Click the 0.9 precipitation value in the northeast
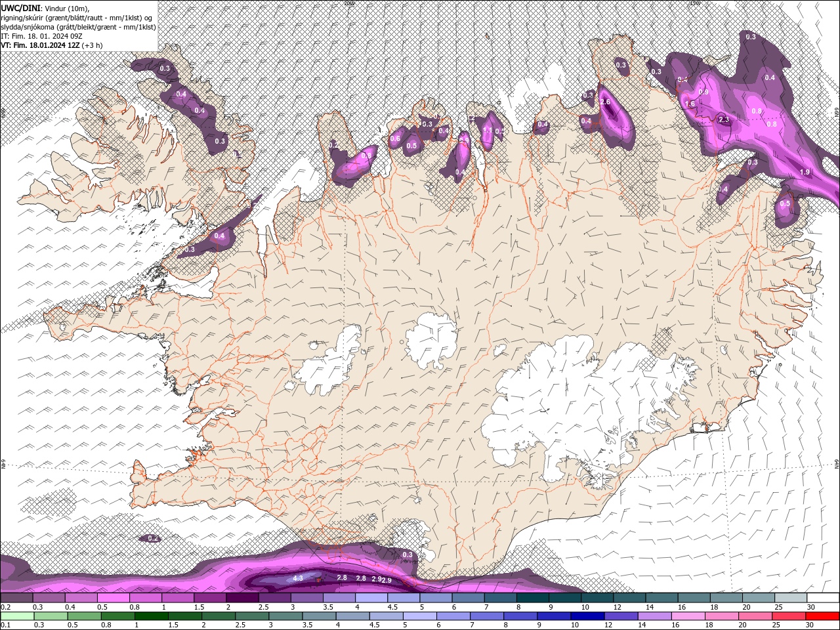 [x=704, y=92]
